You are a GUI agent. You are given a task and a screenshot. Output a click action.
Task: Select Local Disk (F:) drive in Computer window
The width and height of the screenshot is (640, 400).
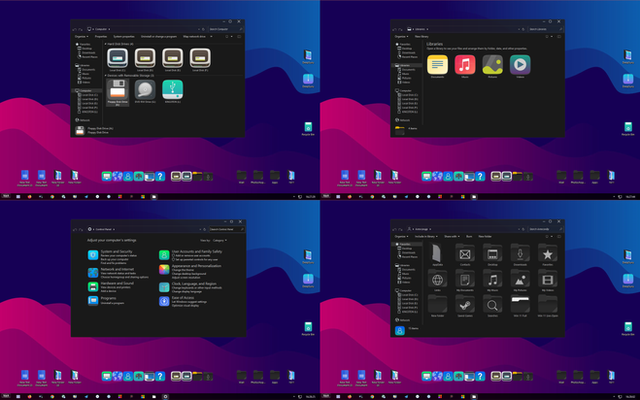pyautogui.click(x=200, y=58)
